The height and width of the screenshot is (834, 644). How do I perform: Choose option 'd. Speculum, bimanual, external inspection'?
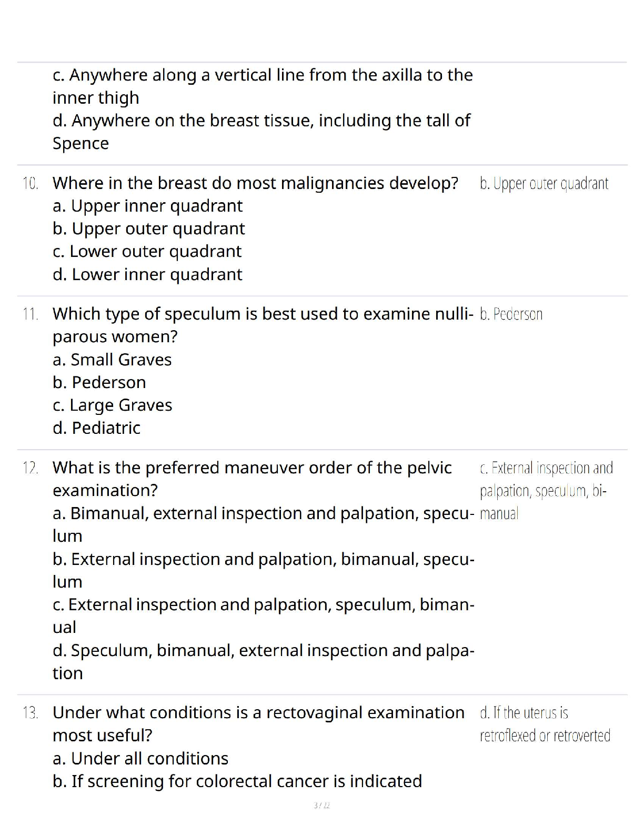tap(263, 651)
